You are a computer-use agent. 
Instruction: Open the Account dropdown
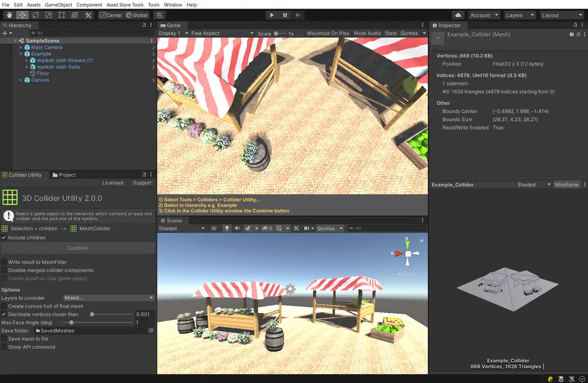(484, 15)
